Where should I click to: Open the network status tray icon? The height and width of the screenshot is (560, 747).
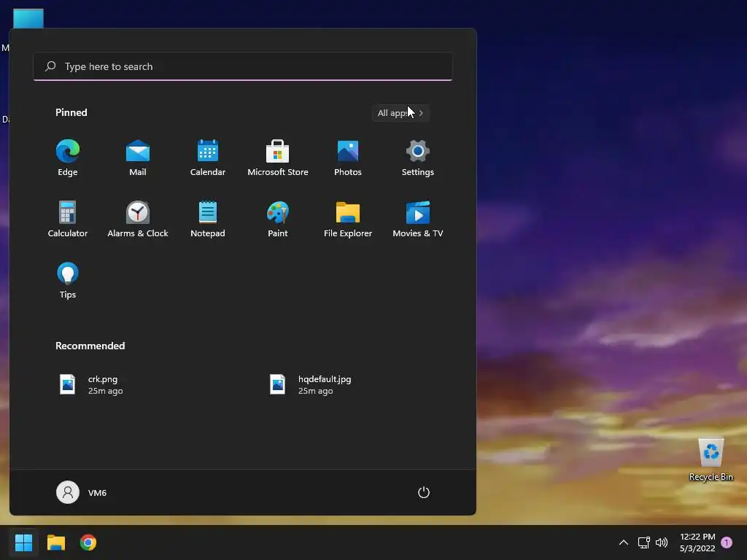[x=643, y=542]
